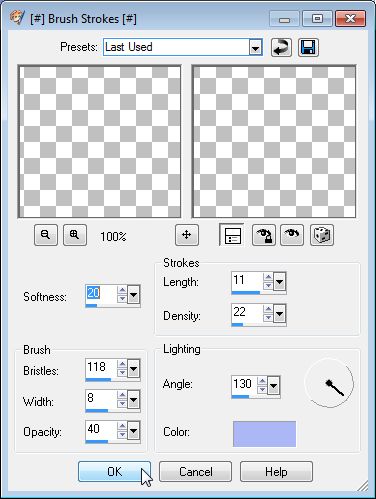
Task: Click the Cancel button
Action: [x=195, y=471]
